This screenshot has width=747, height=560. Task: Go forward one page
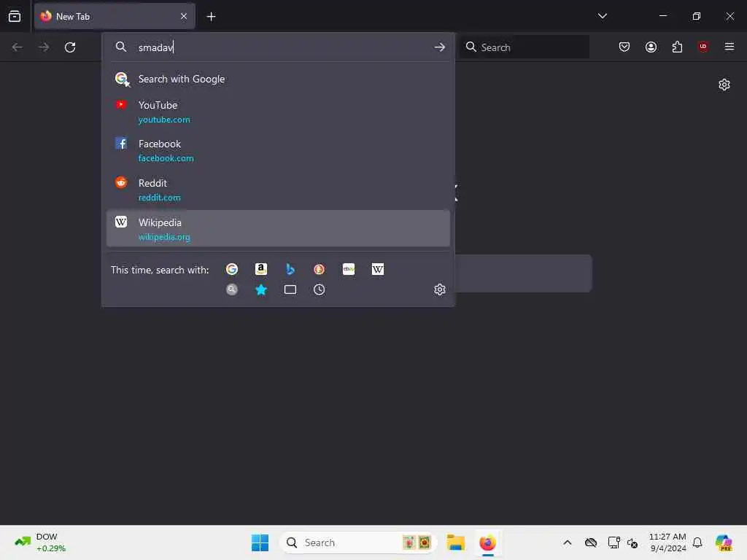tap(43, 47)
